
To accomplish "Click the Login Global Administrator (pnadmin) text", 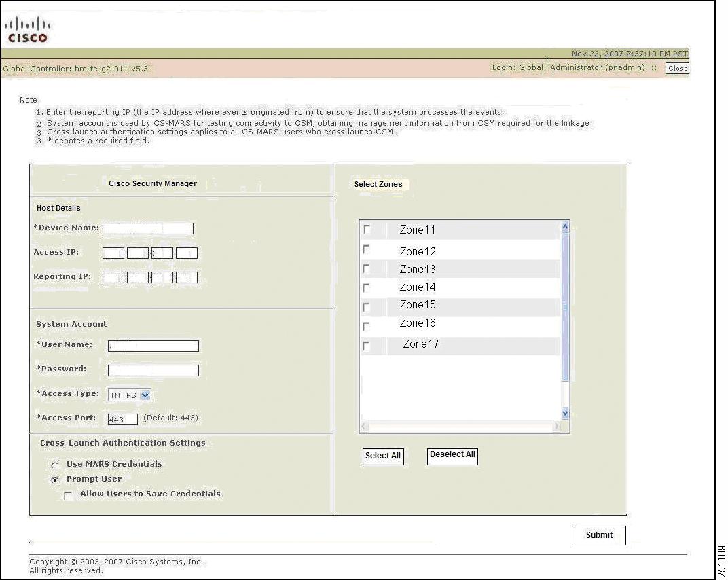I will pos(568,67).
